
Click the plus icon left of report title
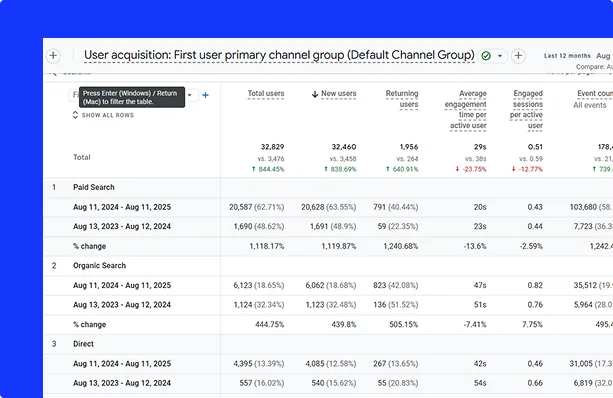click(53, 56)
